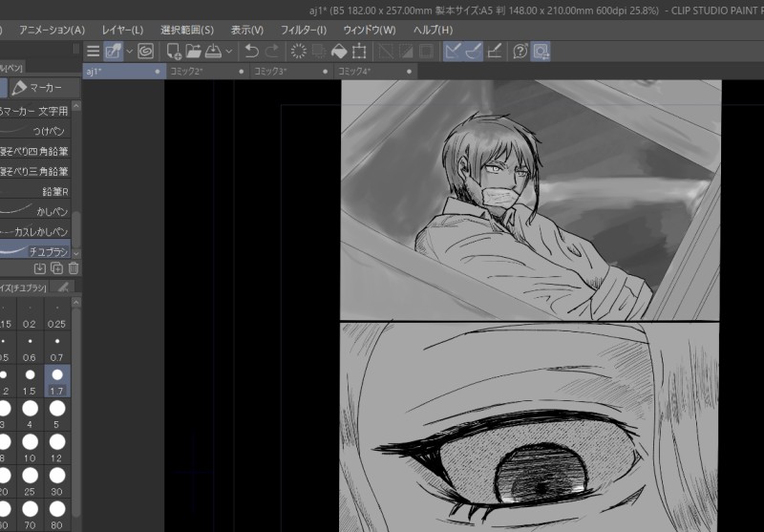Toggle Snap to Special Ruler icon
The width and height of the screenshot is (764, 532).
click(474, 52)
